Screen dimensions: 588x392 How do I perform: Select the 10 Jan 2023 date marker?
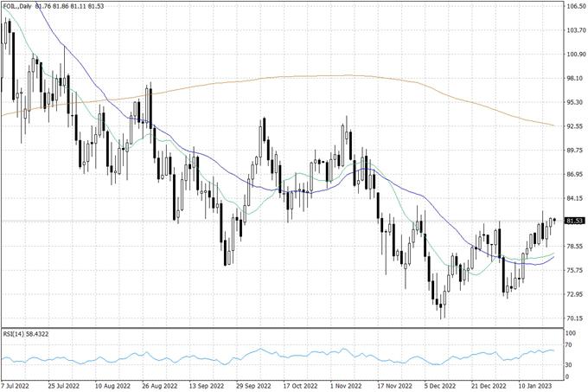tap(535, 386)
